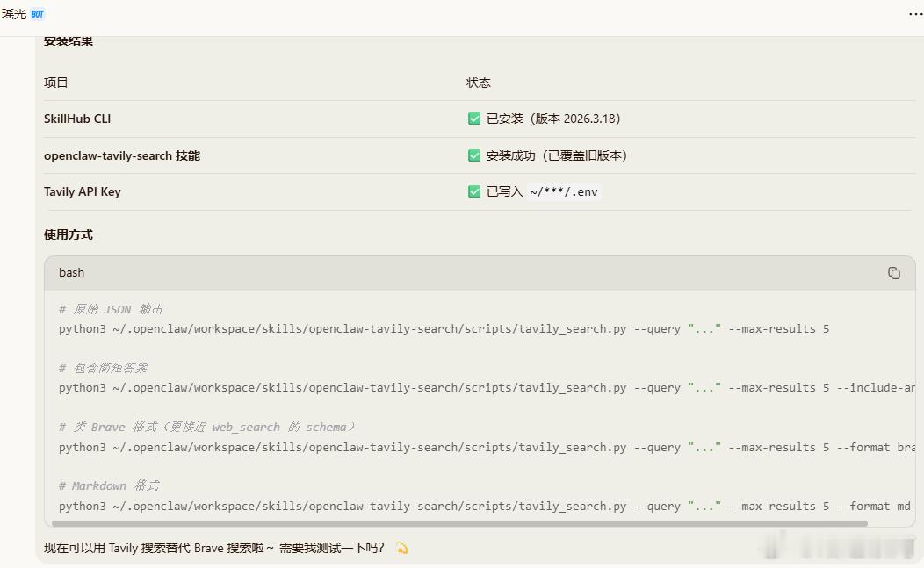
Task: Click the # 类 Brave 格式 comment line
Action: pyautogui.click(x=206, y=428)
